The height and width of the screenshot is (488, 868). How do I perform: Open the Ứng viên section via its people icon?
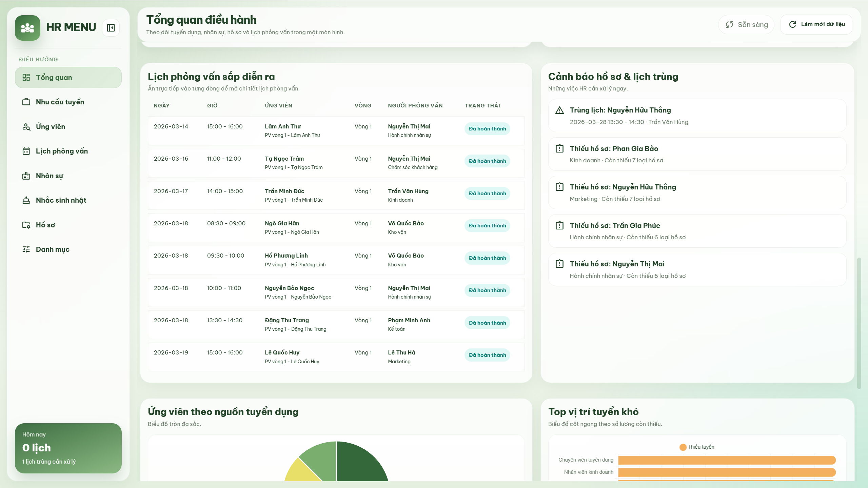click(x=27, y=126)
